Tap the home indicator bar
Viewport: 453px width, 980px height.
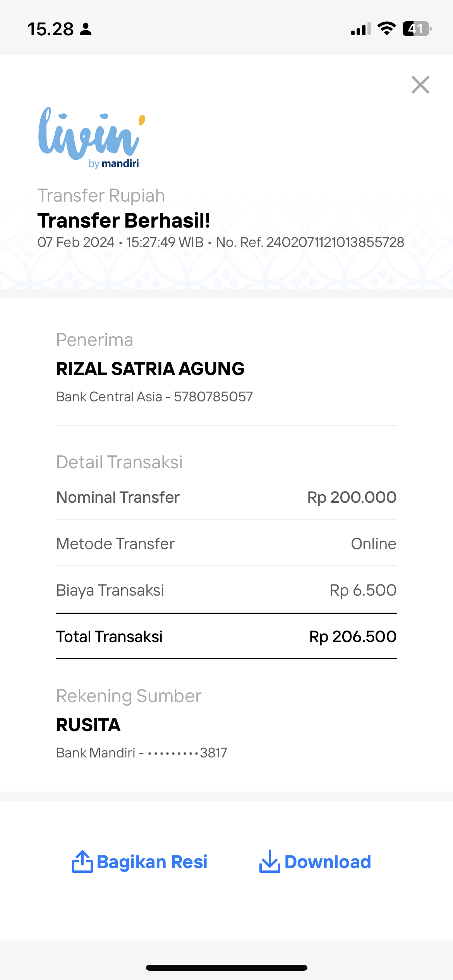point(226,968)
